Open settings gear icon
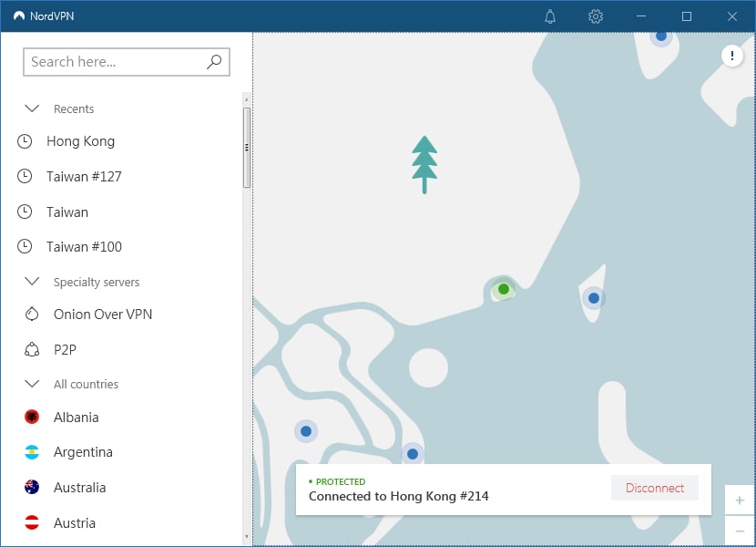 (596, 16)
